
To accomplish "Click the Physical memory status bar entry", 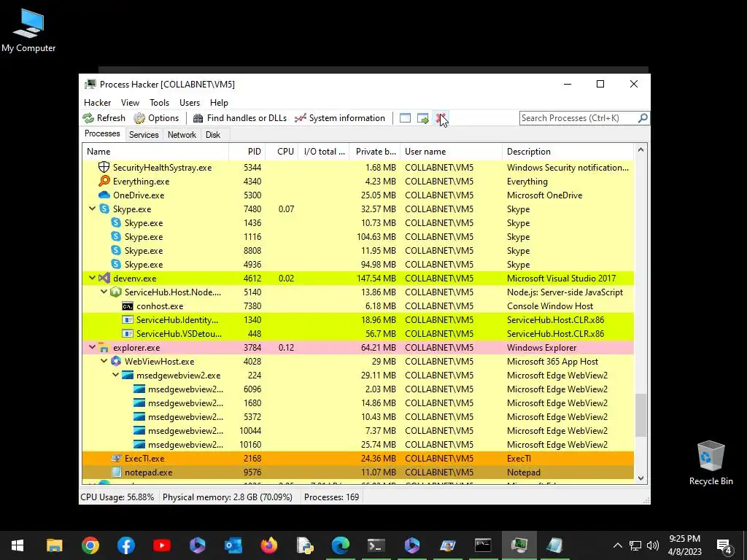I will pyautogui.click(x=228, y=497).
